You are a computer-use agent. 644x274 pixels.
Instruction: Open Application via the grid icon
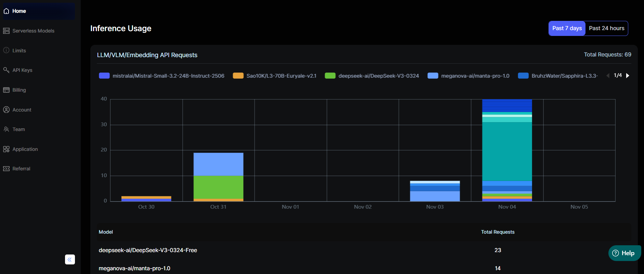[6, 149]
